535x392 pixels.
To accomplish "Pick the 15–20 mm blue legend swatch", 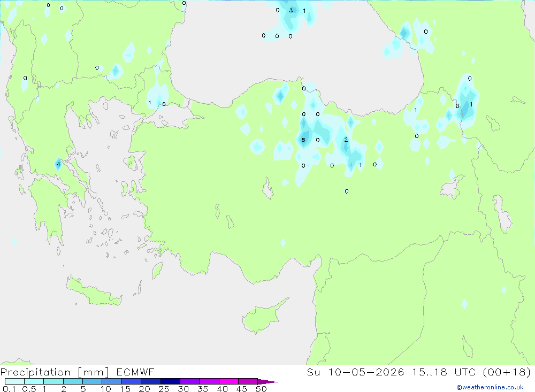I will (131, 381).
